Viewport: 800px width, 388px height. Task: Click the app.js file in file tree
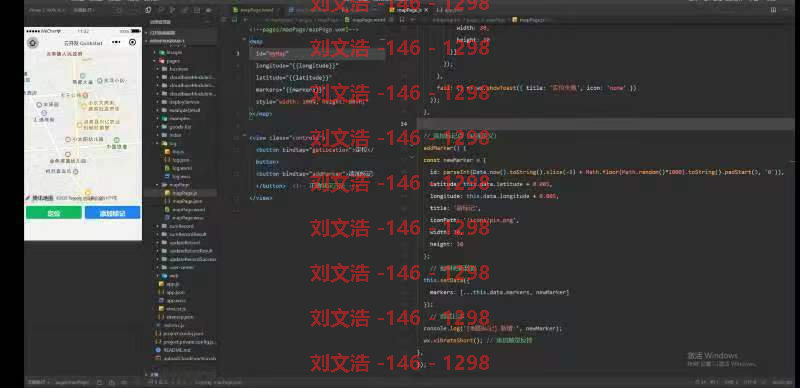(172, 284)
